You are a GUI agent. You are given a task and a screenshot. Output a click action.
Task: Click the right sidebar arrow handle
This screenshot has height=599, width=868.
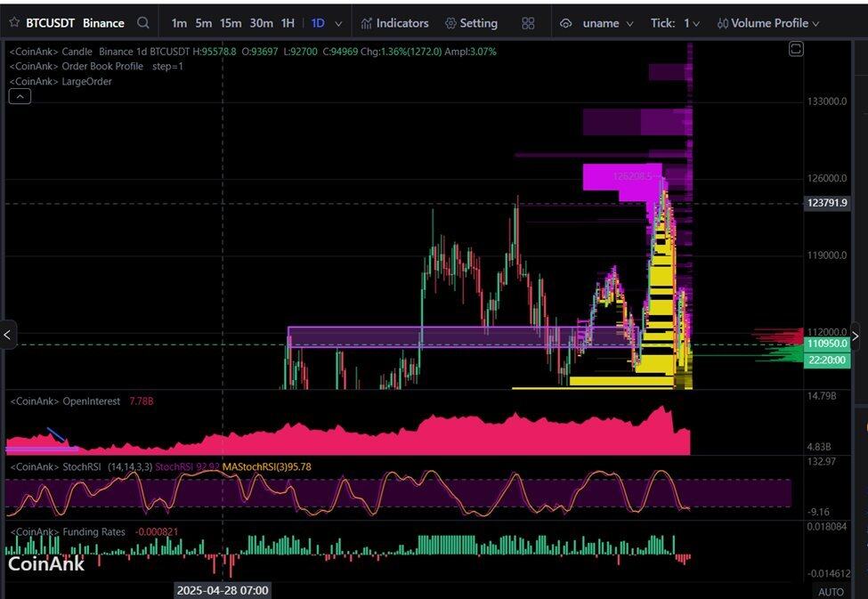tap(856, 336)
